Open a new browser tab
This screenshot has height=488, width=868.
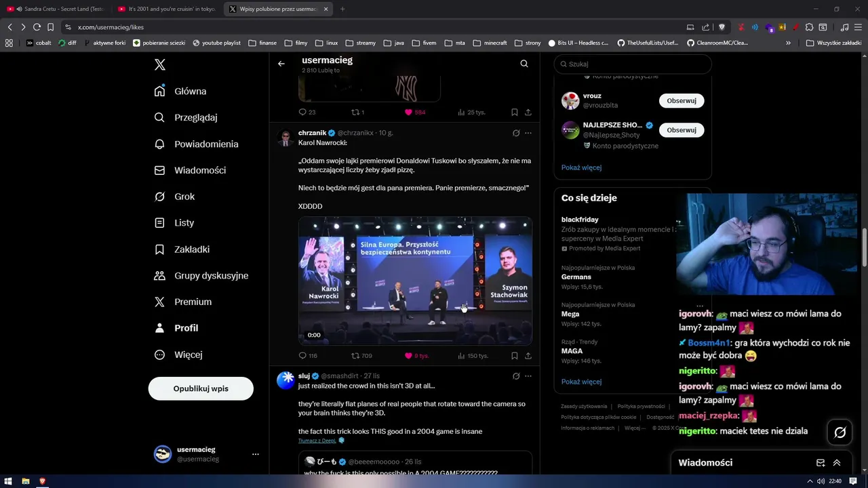click(x=342, y=9)
